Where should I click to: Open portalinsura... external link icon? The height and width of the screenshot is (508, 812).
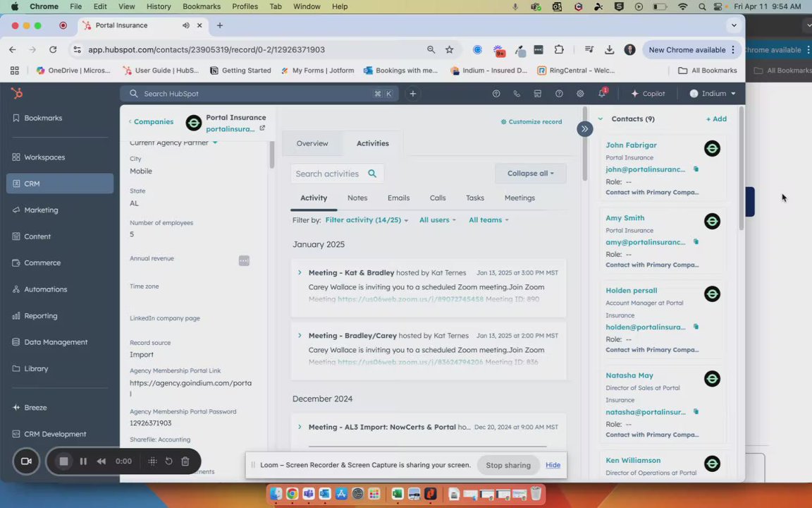click(262, 128)
